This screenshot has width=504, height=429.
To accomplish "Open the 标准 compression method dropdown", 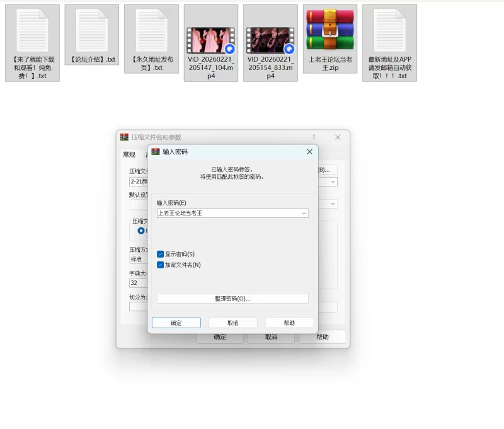I will coord(139,260).
